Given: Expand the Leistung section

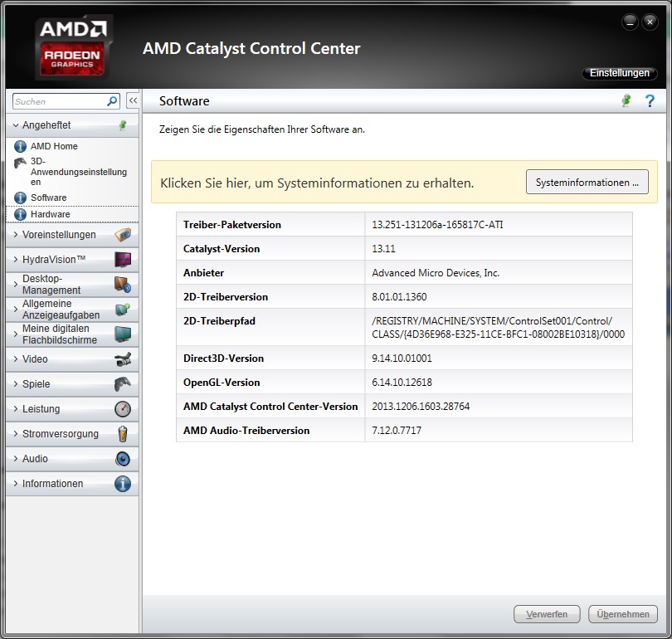Looking at the screenshot, I should (16, 408).
